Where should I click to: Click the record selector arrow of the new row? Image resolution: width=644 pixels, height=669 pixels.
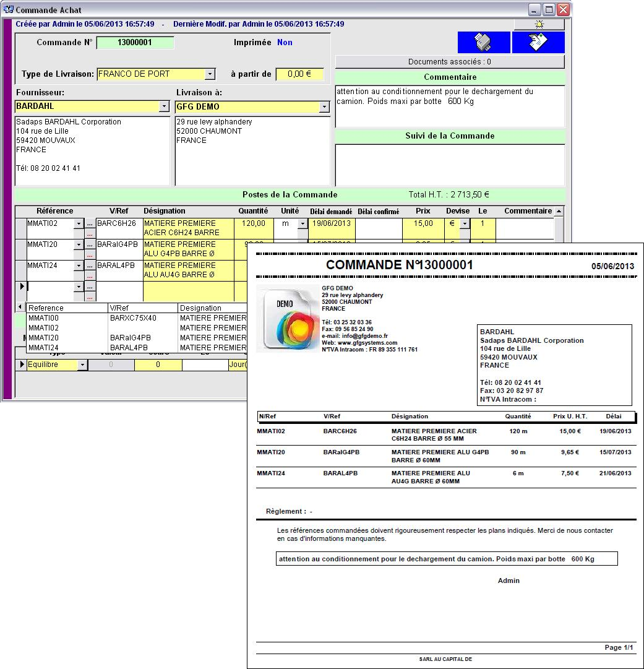(21, 287)
